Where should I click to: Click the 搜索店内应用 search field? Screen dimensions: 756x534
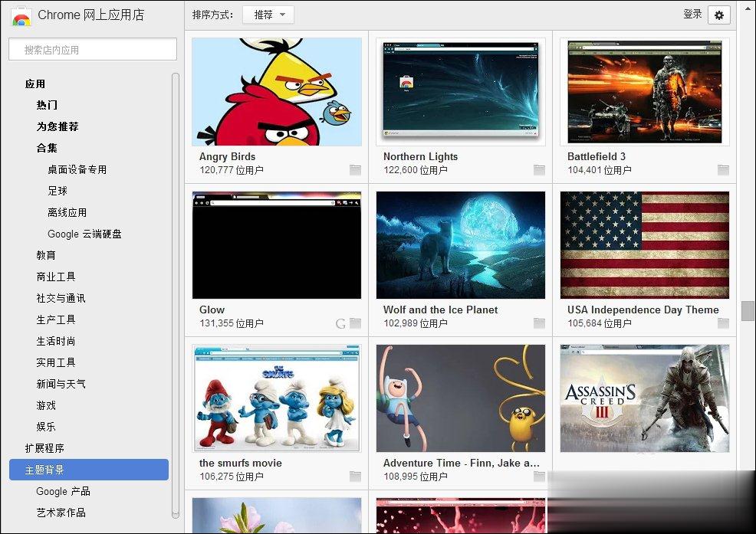pyautogui.click(x=93, y=50)
